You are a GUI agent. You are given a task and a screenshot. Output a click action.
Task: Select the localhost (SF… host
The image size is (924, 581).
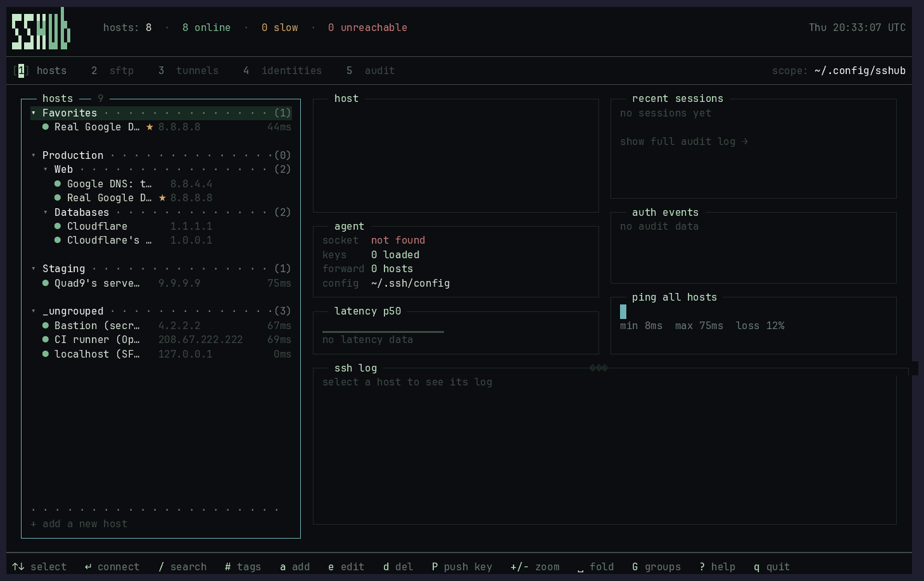coord(161,354)
